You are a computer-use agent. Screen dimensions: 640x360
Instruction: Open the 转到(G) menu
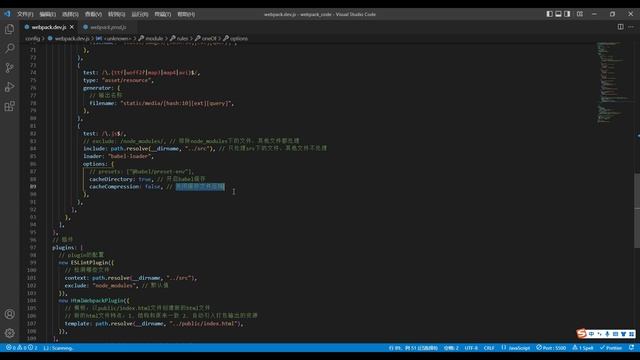116,14
